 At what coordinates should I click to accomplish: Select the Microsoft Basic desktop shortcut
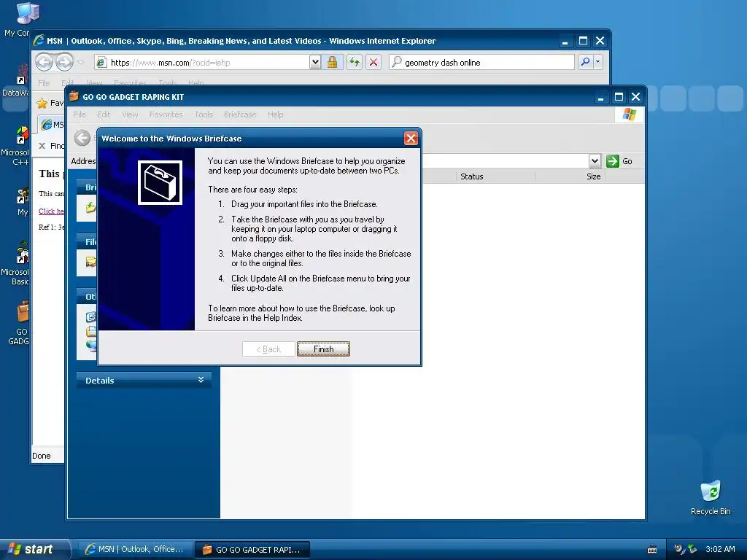tap(15, 263)
